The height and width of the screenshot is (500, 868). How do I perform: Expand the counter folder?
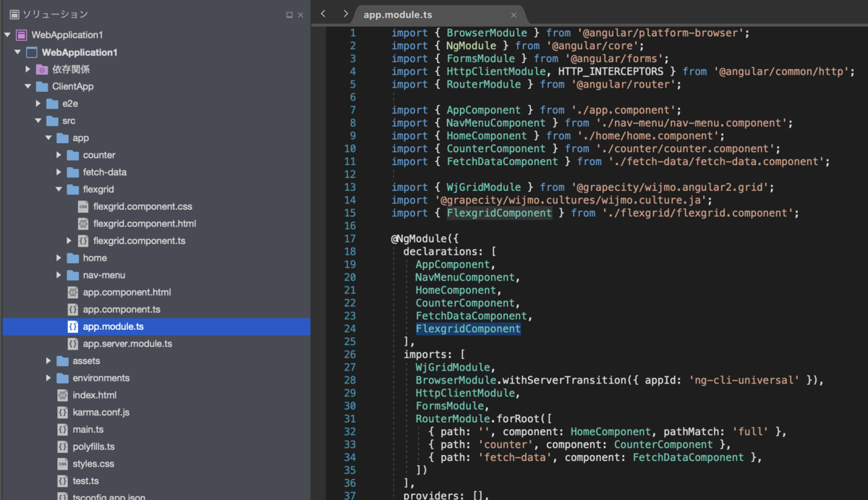click(59, 155)
